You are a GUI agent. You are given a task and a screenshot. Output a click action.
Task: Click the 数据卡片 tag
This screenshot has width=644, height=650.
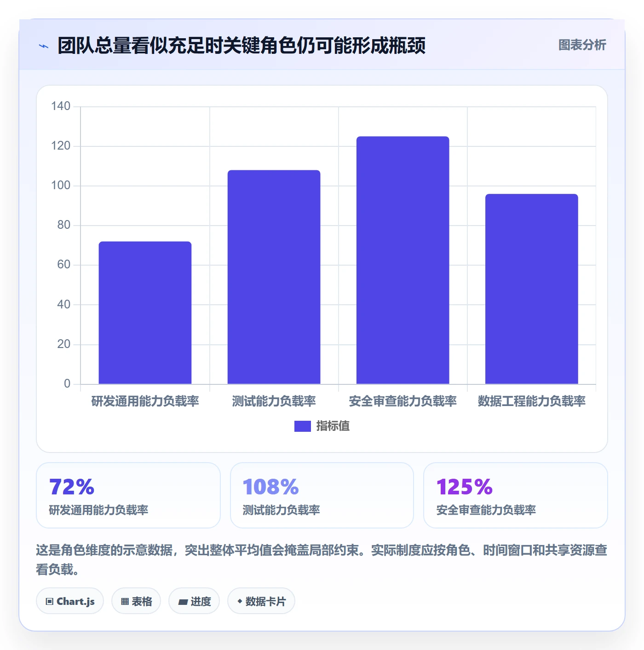(x=261, y=601)
